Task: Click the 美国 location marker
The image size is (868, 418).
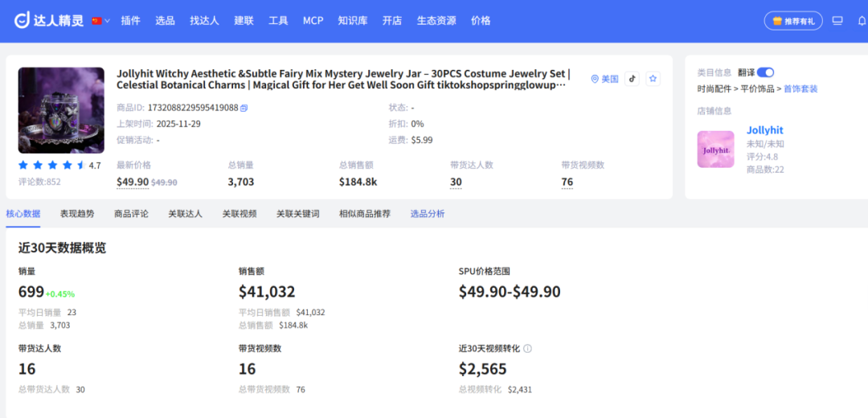Action: pyautogui.click(x=604, y=79)
